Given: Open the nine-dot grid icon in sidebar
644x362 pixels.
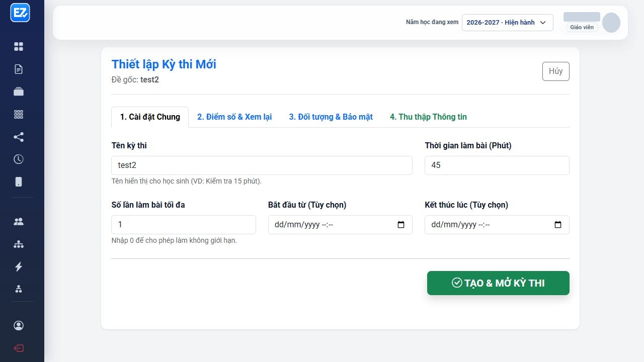Looking at the screenshot, I should coord(19,114).
